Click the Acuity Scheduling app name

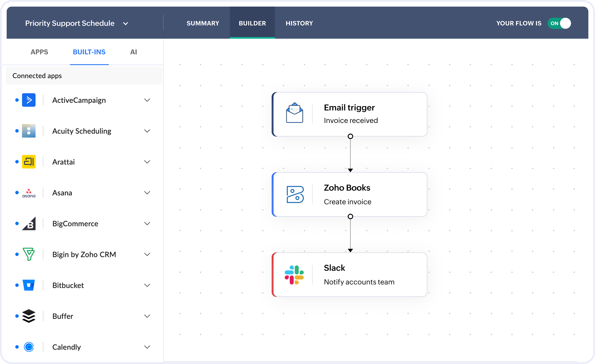(82, 131)
